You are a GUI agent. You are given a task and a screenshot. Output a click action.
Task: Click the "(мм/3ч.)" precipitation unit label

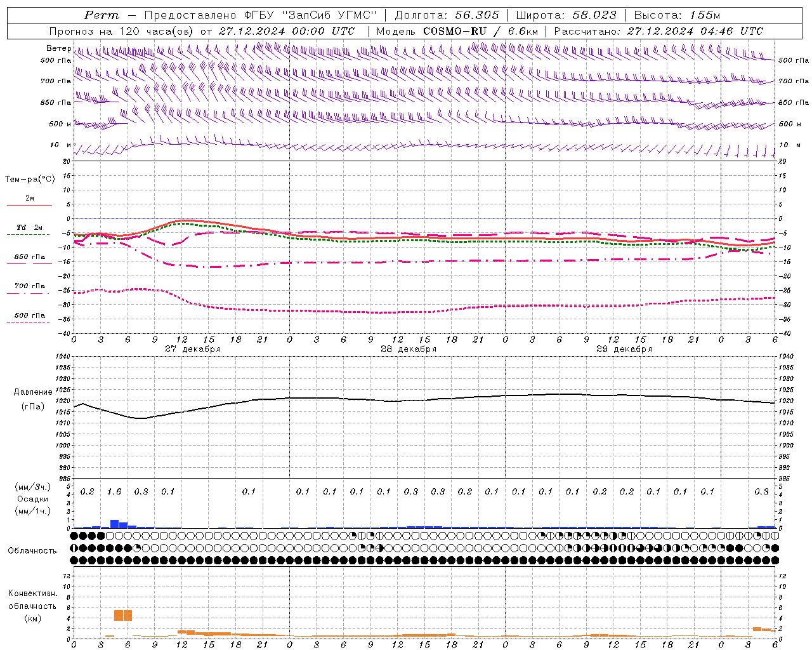[32, 487]
